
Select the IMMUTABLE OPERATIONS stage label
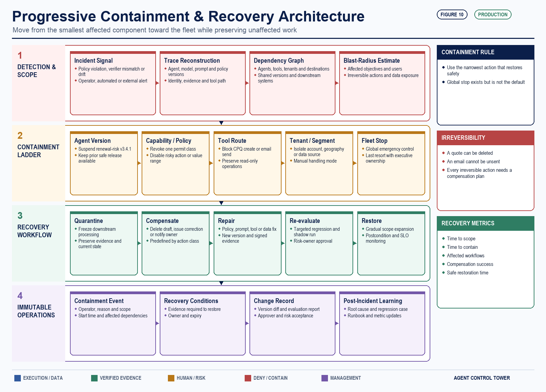tap(36, 311)
